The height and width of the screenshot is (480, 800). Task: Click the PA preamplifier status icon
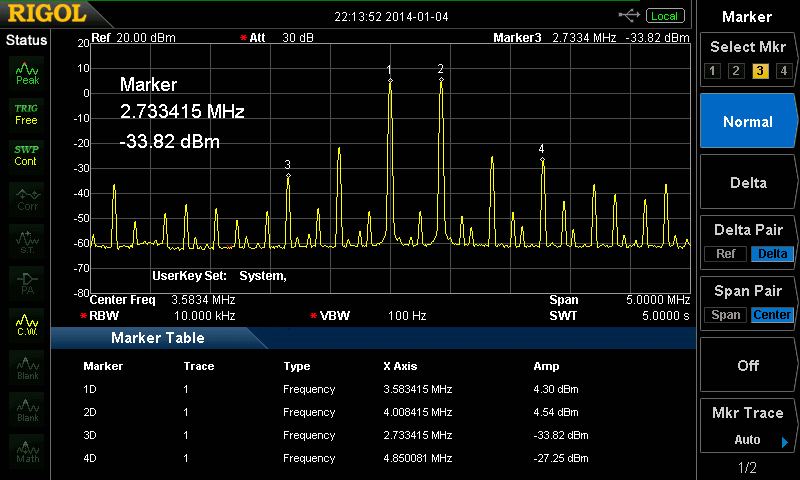tap(27, 284)
